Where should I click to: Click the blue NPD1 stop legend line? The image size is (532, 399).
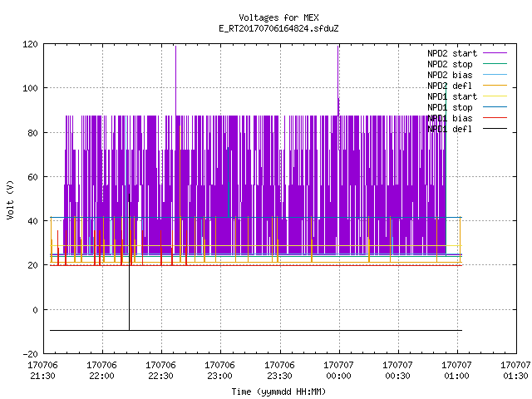point(495,107)
